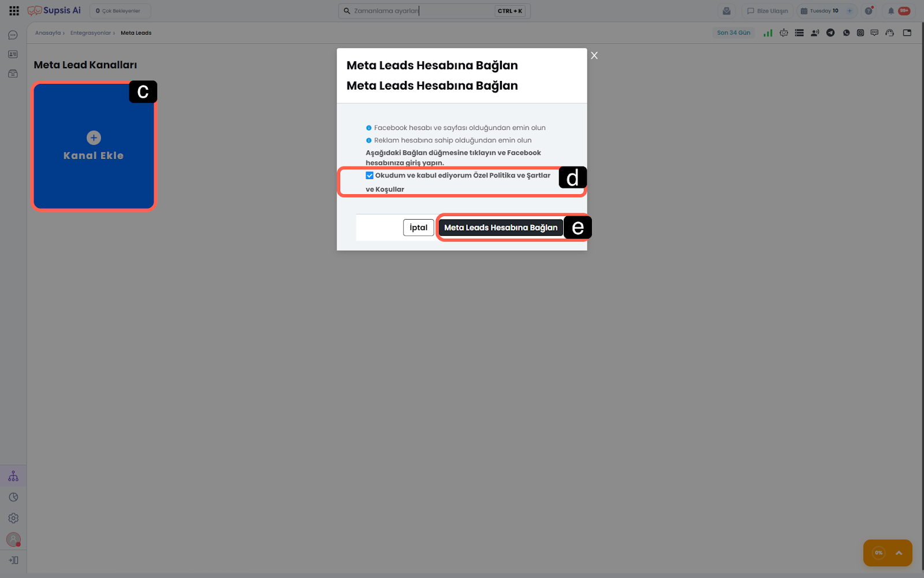Screen dimensions: 924x578
Task: Open the chatbot robot icon
Action: (784, 33)
